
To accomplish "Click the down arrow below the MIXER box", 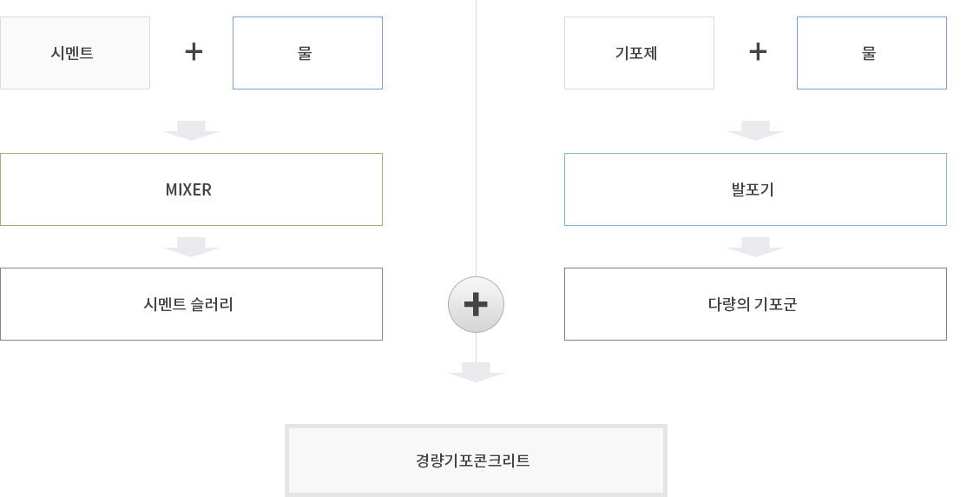I will pos(191,247).
